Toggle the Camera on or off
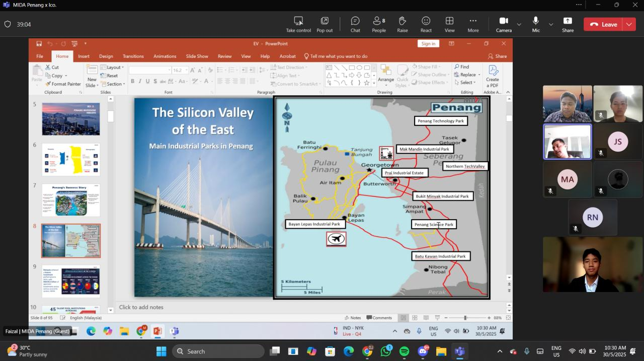This screenshot has height=361, width=644. click(504, 24)
